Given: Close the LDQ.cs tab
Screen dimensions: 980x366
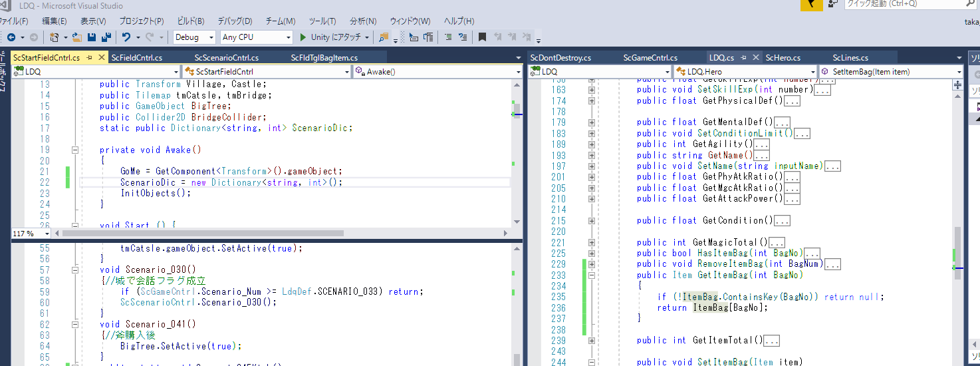Looking at the screenshot, I should pyautogui.click(x=755, y=58).
